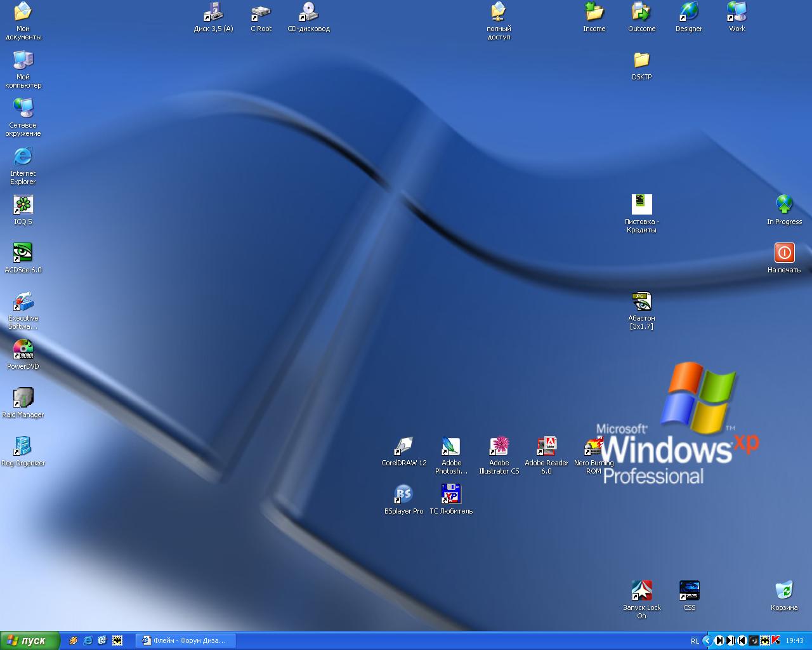Expand hidden tray icons with the arrow
Image resolution: width=812 pixels, height=650 pixels.
(707, 640)
